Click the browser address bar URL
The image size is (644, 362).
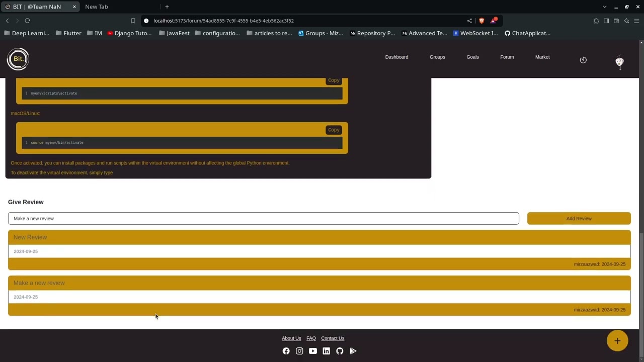click(x=223, y=21)
